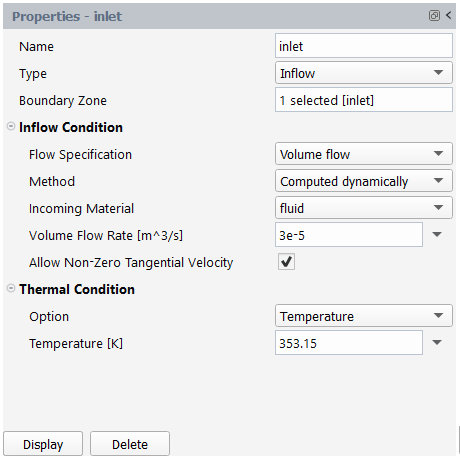Viewport: 460px width, 459px height.
Task: Select the Boundary Zone field
Action: [364, 100]
